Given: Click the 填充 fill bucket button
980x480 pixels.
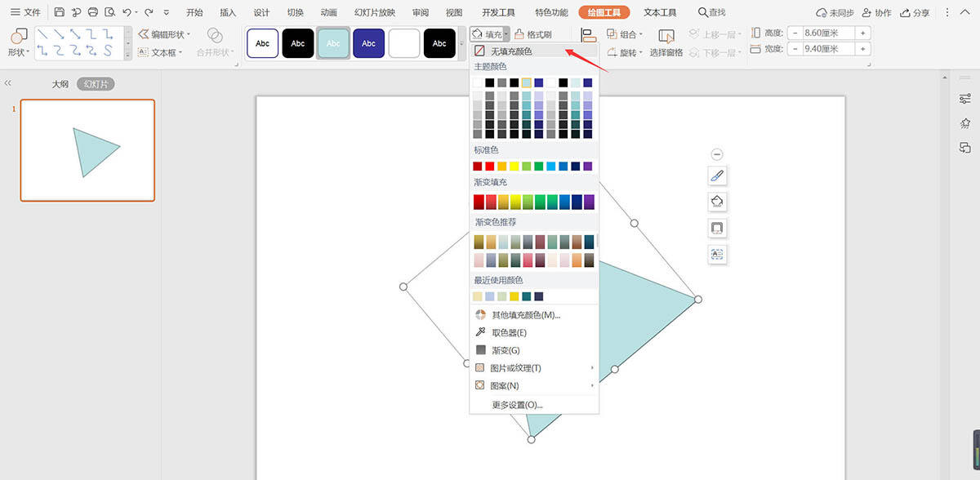Looking at the screenshot, I should pyautogui.click(x=487, y=34).
